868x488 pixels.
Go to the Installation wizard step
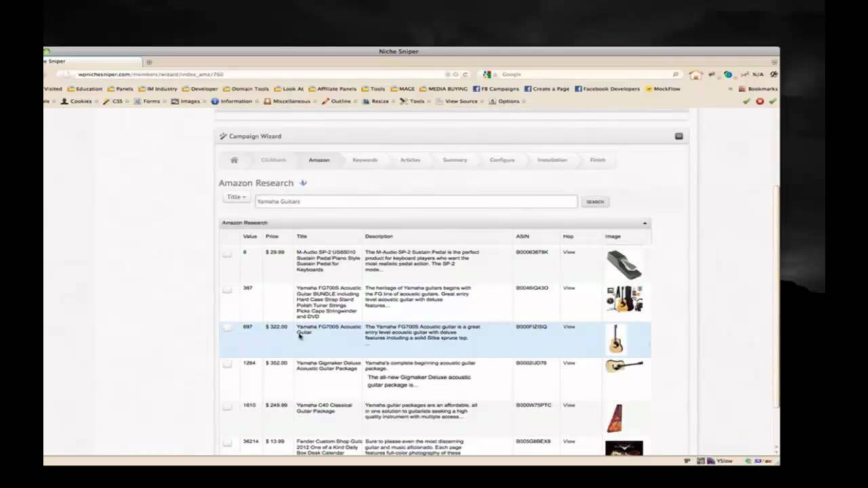[552, 160]
